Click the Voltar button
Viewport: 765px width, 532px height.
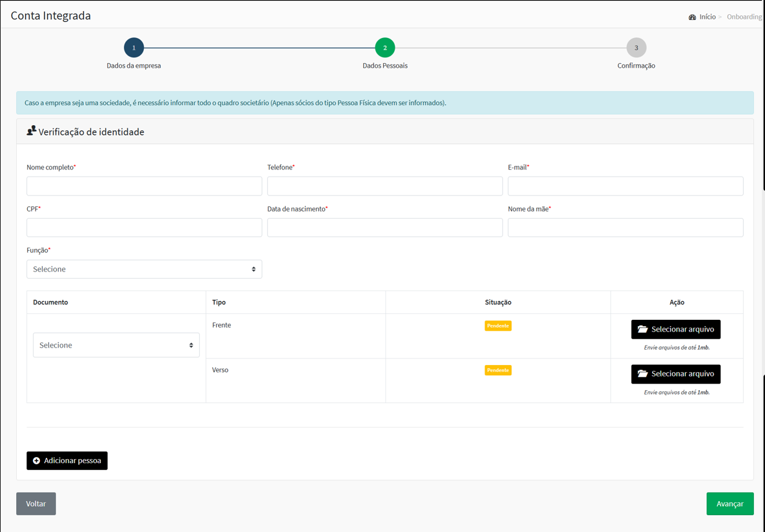[x=36, y=504]
